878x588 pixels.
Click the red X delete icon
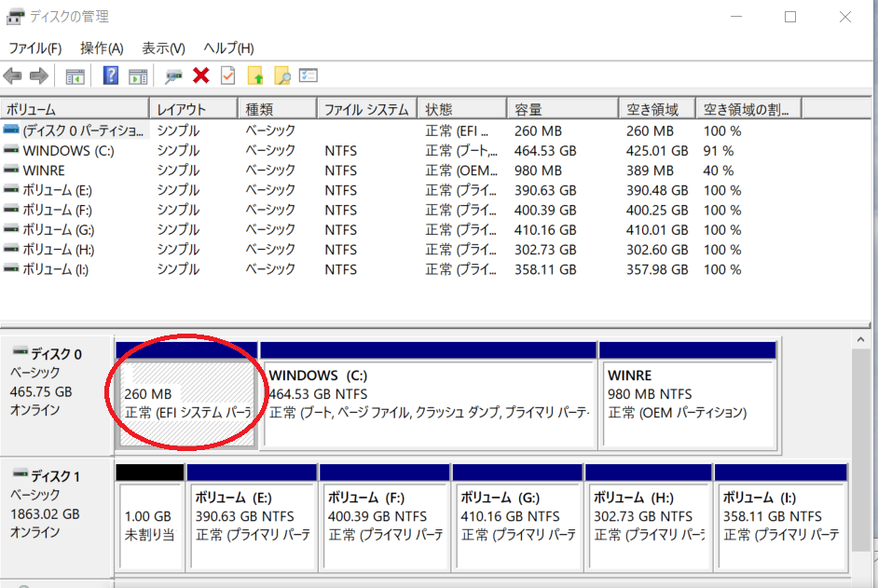(x=199, y=75)
